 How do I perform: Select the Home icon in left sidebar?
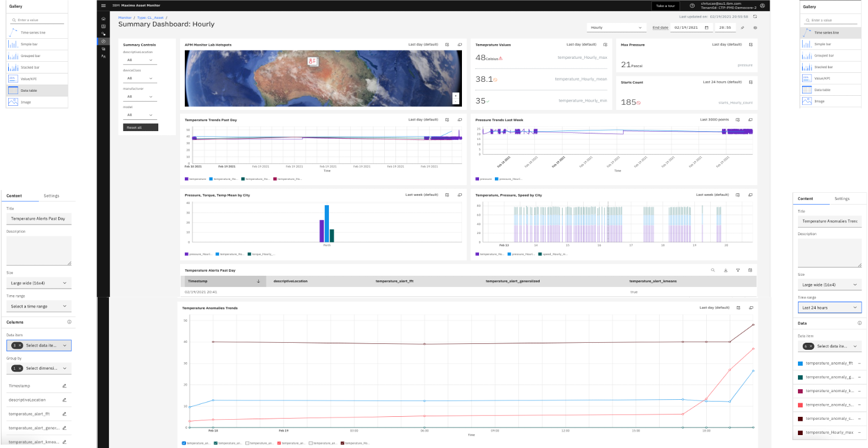click(103, 18)
